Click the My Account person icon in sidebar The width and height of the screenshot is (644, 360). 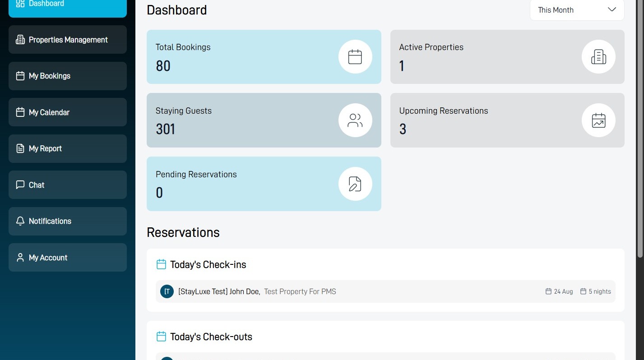pyautogui.click(x=20, y=258)
